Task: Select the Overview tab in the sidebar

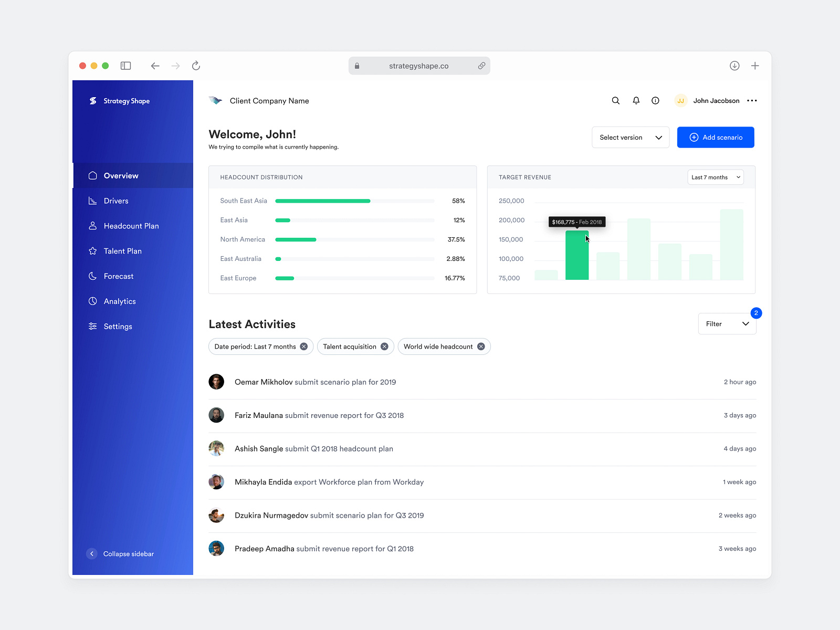Action: tap(120, 175)
